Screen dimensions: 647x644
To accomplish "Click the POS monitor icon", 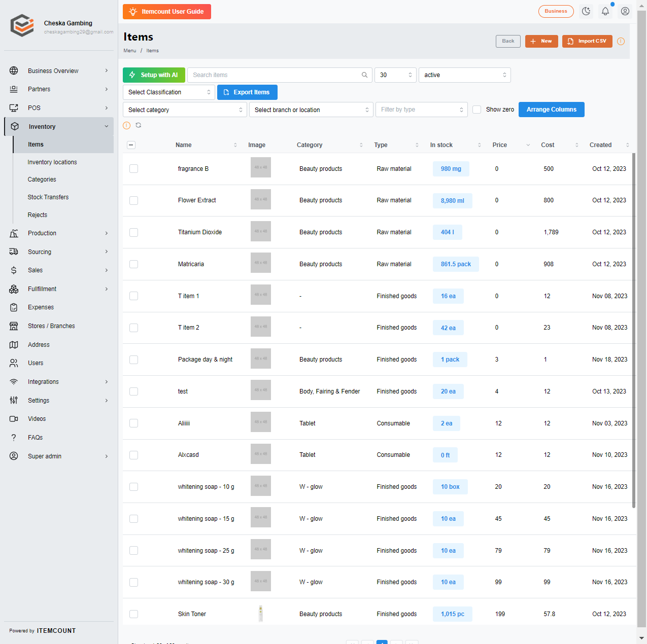I will click(x=14, y=108).
